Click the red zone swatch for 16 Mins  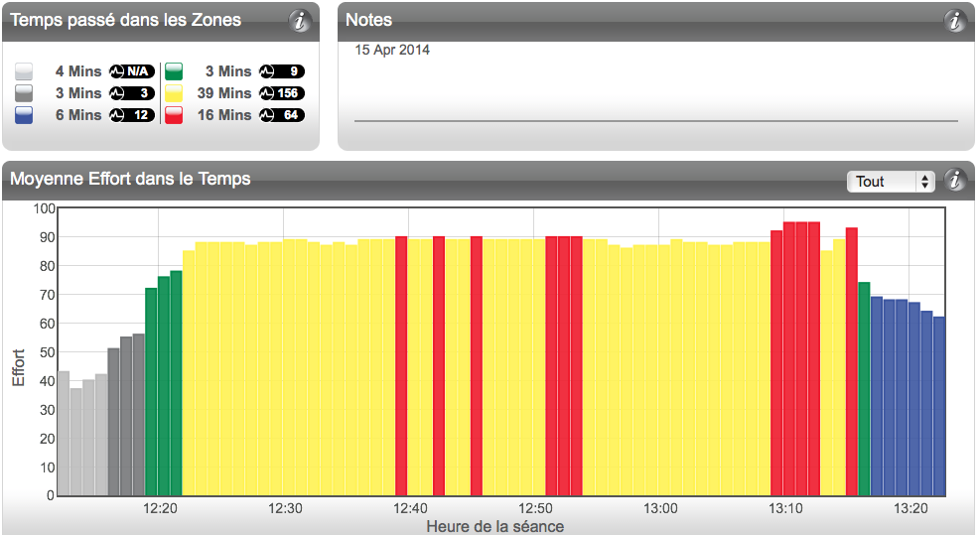point(174,115)
